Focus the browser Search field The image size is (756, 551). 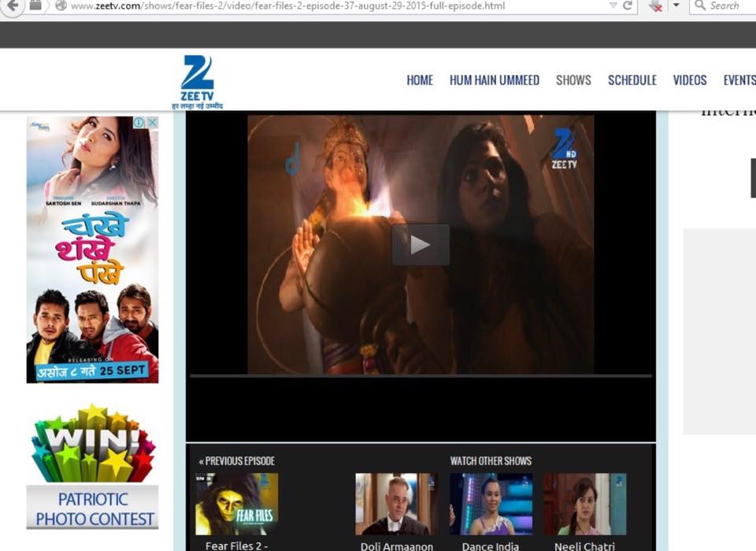(x=723, y=6)
